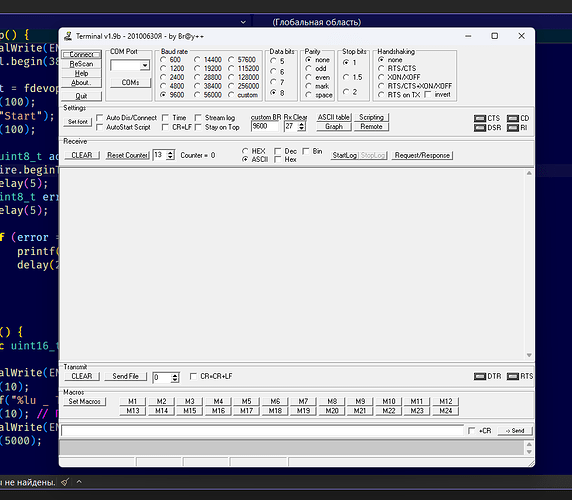Click the CTS indicator
The image size is (572, 500).
[x=480, y=119]
